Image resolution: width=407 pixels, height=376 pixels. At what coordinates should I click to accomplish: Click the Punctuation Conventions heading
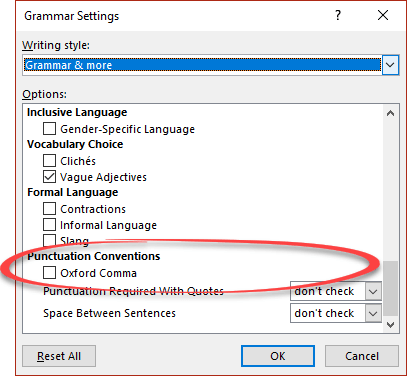[x=94, y=256]
